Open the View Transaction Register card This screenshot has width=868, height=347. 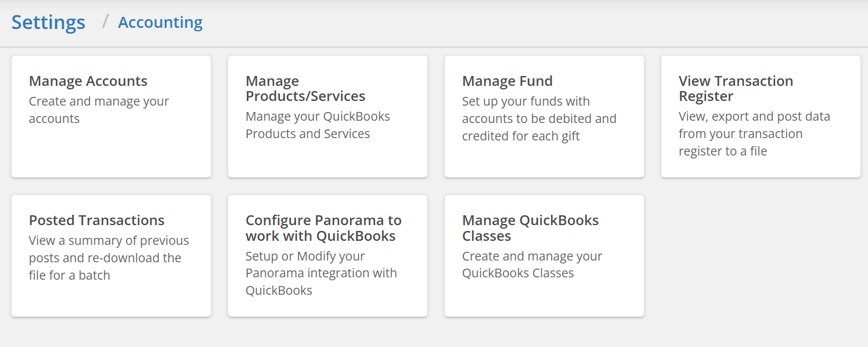(761, 117)
